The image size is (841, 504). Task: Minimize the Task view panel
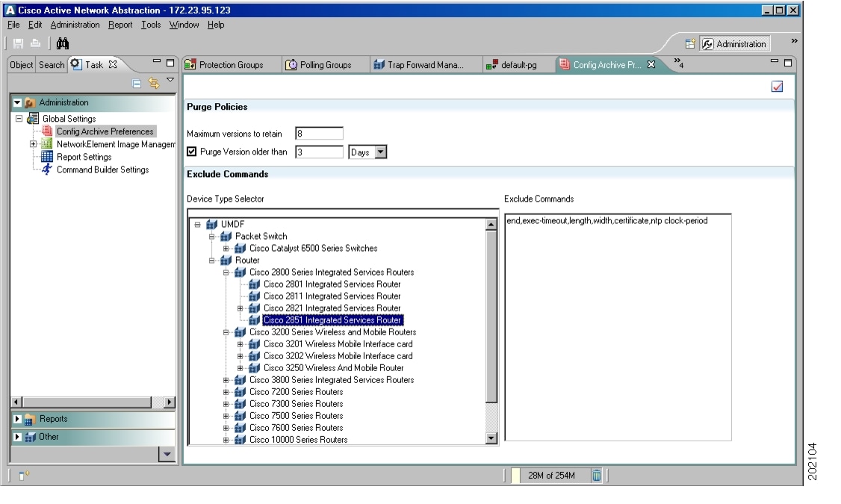pyautogui.click(x=157, y=62)
